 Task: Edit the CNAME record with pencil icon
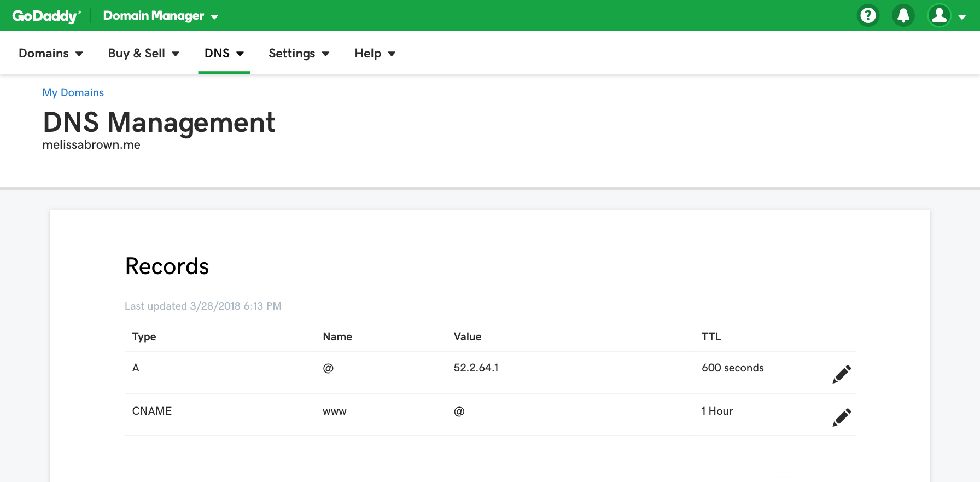tap(842, 417)
